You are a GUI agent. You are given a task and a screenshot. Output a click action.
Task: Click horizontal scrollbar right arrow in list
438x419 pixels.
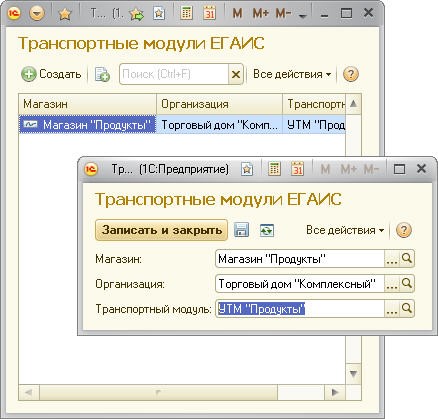(x=335, y=392)
